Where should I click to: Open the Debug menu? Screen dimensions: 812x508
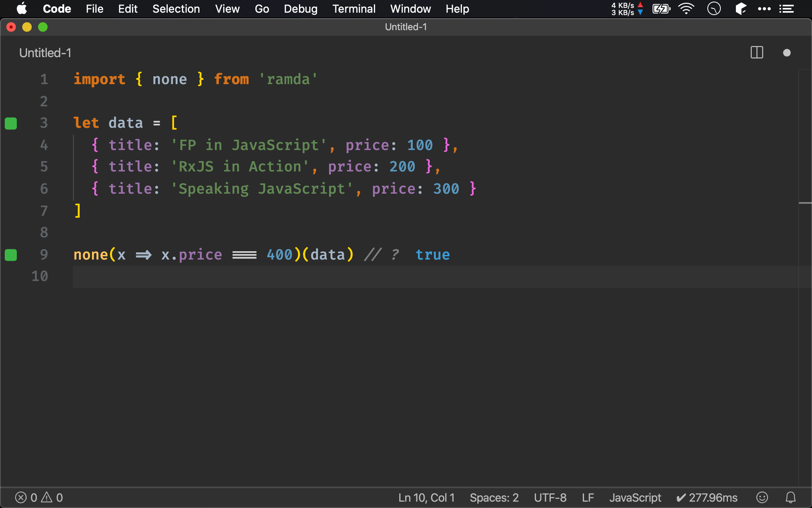click(301, 9)
